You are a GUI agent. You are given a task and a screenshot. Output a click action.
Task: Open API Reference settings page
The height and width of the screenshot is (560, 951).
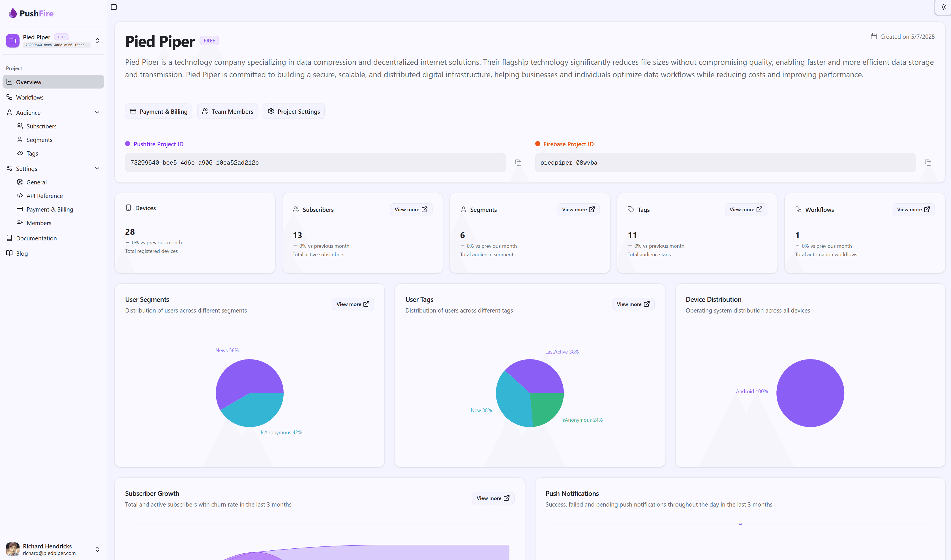click(x=44, y=196)
